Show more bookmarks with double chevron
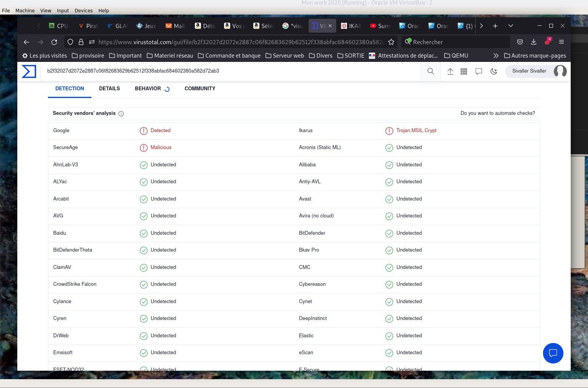 [496, 56]
